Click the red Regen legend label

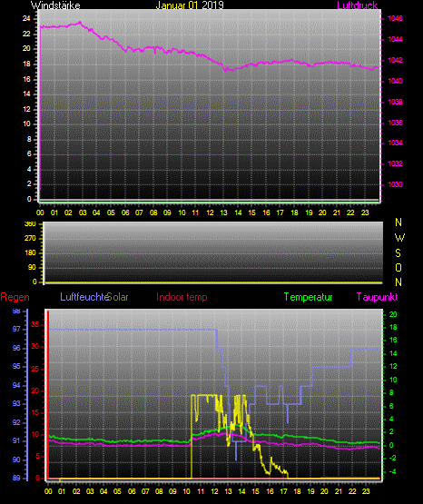pos(15,297)
